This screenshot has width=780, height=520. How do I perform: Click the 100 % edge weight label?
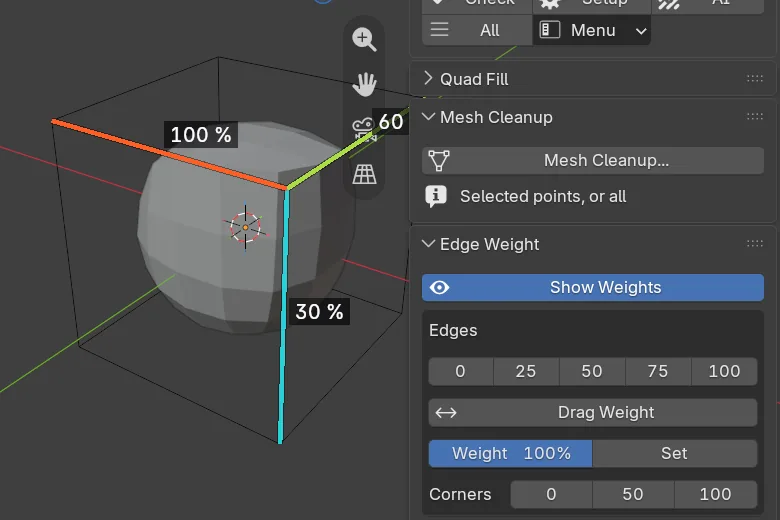[201, 135]
